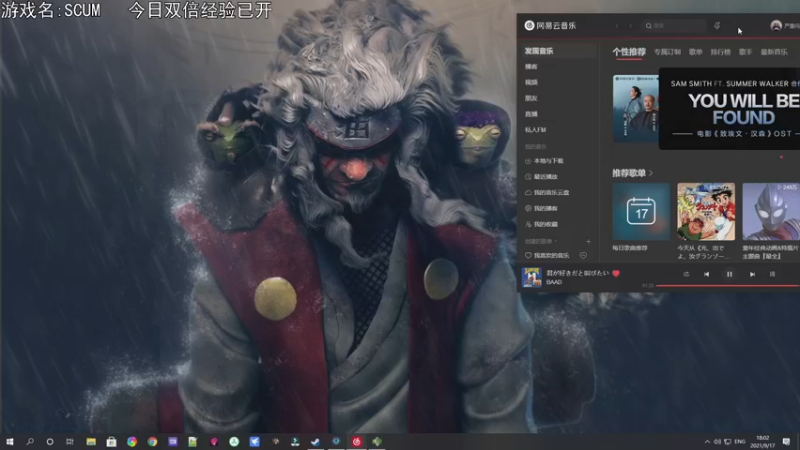Collapse the 创建的歌单 section
Viewport: 800px width, 450px height.
(x=540, y=241)
